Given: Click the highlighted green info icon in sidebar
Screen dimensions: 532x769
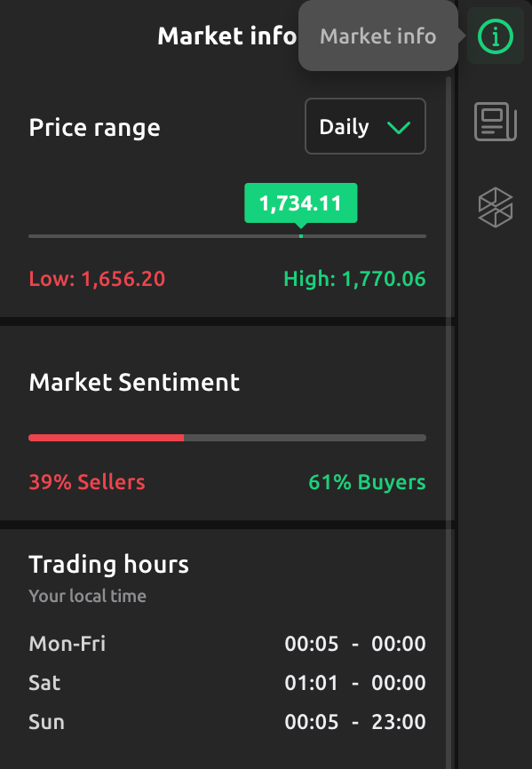Looking at the screenshot, I should [496, 36].
